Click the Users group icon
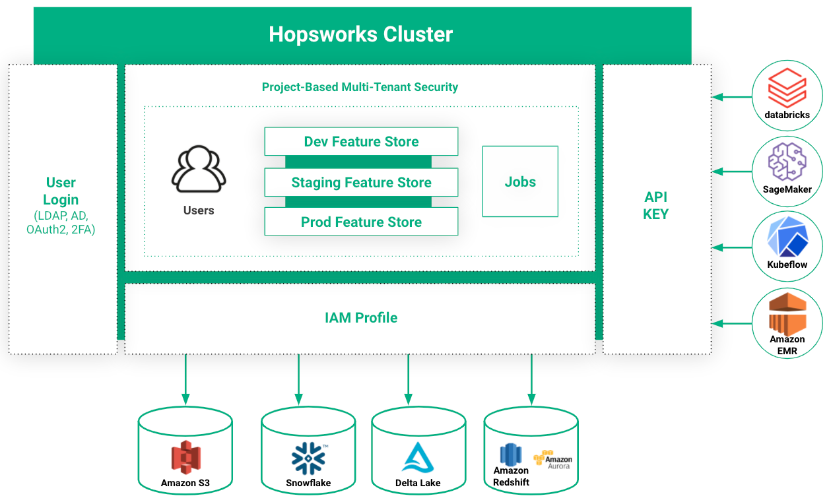 click(199, 170)
